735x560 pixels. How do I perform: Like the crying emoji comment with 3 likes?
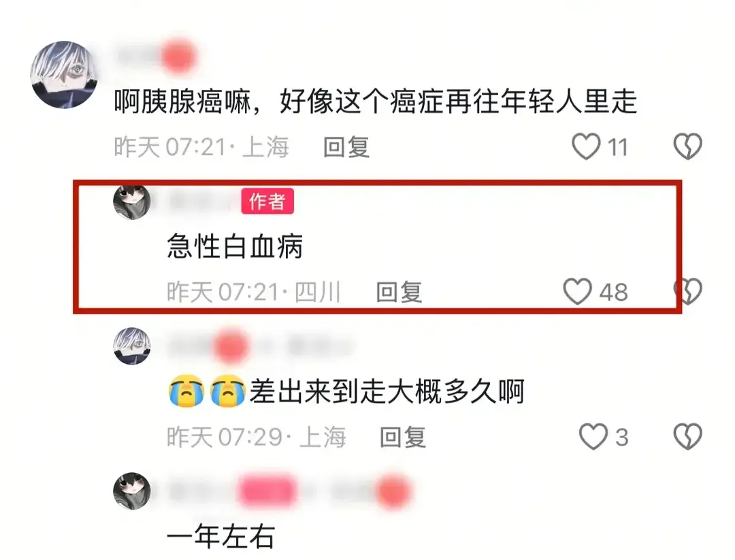593,437
